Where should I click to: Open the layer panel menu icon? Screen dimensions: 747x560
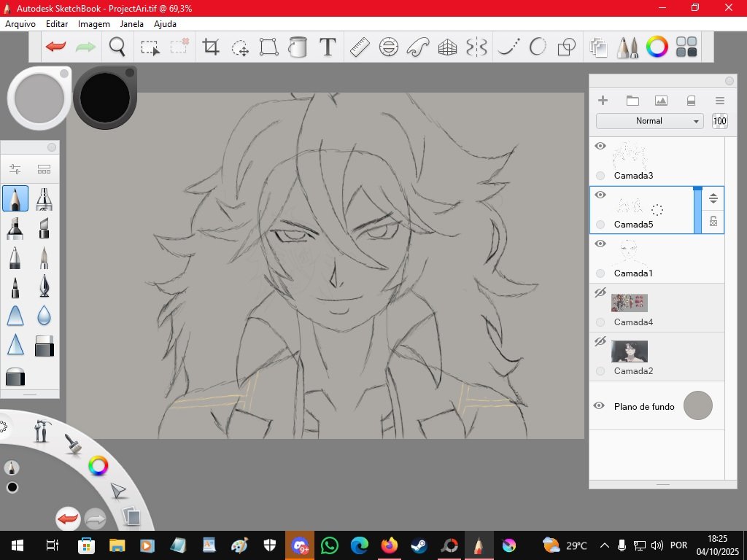[720, 101]
